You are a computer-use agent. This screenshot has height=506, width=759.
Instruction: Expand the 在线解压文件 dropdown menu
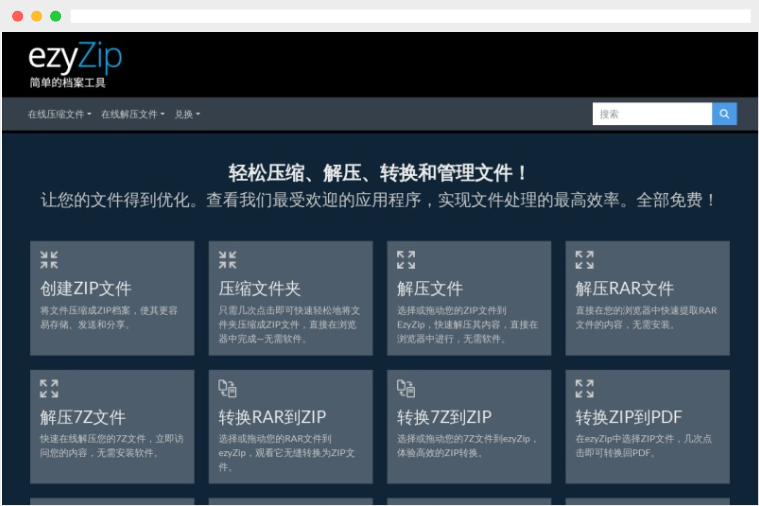pyautogui.click(x=133, y=114)
